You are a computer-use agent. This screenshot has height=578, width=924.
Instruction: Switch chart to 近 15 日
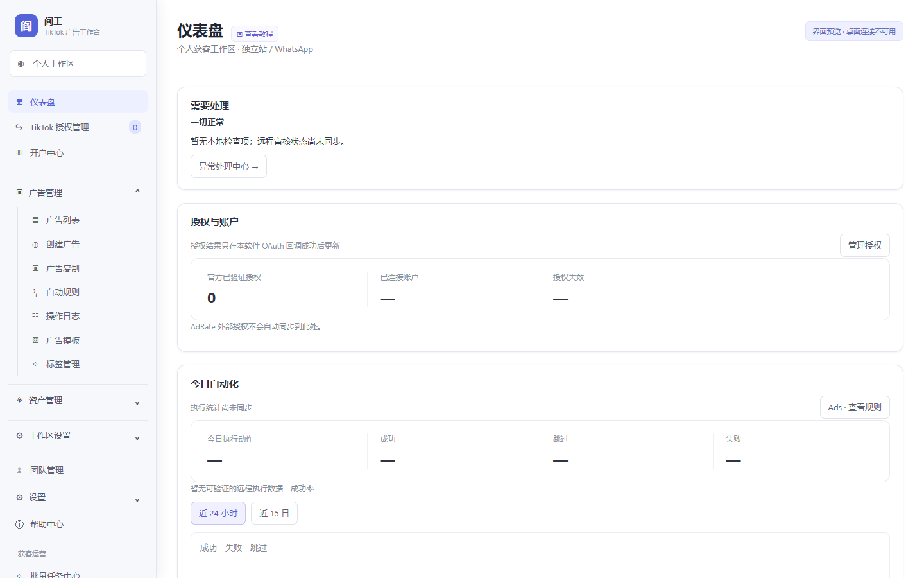pyautogui.click(x=274, y=513)
